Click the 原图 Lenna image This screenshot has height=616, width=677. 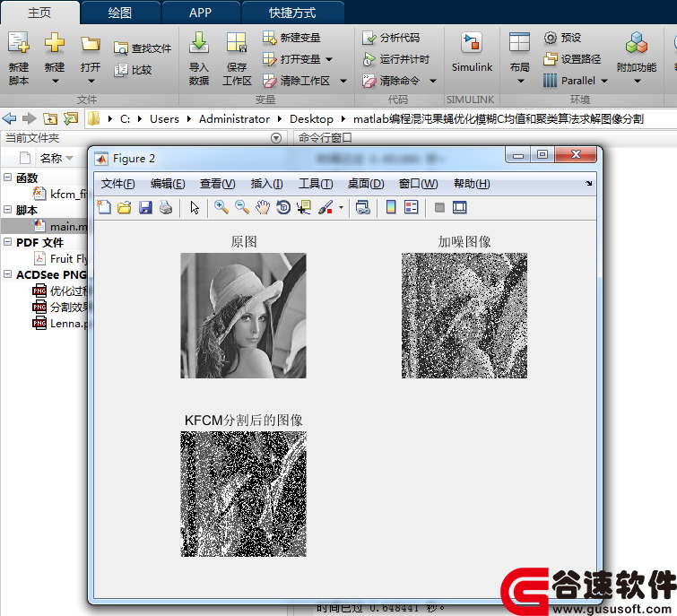(243, 316)
